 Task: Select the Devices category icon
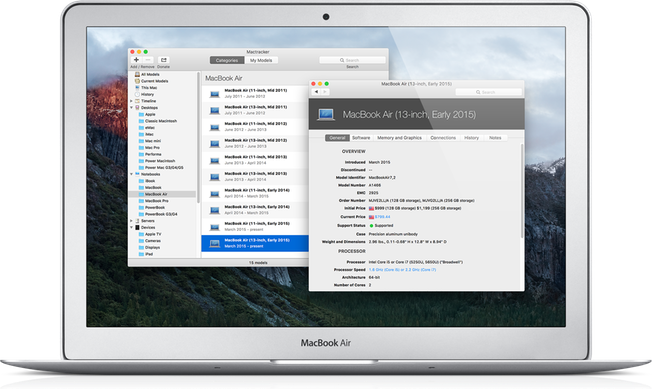pos(137,227)
